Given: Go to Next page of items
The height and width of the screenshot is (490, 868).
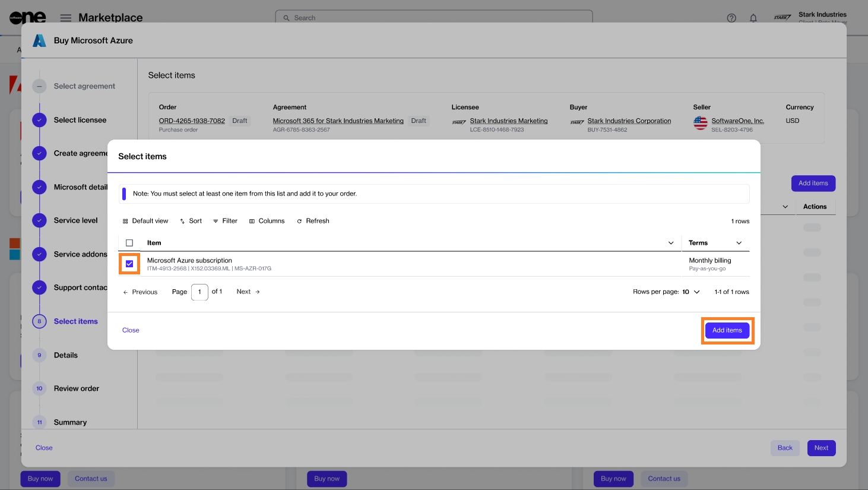Looking at the screenshot, I should coord(248,292).
